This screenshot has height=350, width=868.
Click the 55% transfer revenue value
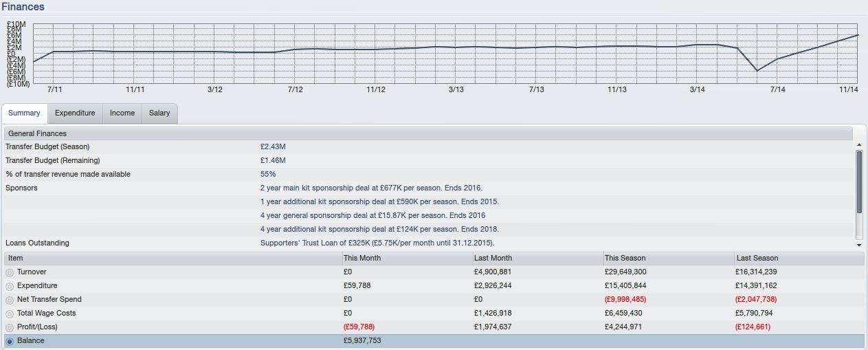pyautogui.click(x=268, y=174)
